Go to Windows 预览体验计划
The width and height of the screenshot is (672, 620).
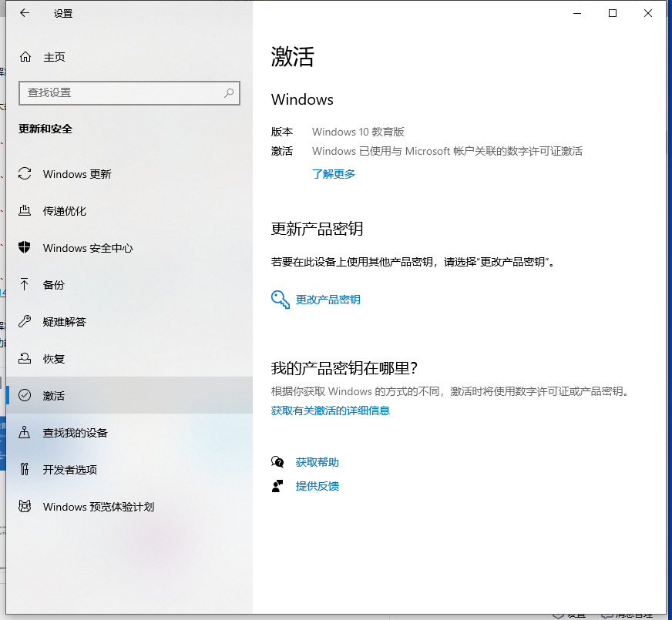coord(99,507)
